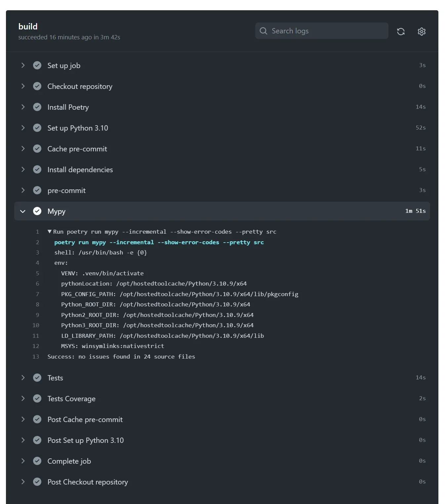This screenshot has width=446, height=504.
Task: Click the success check icon for the pre-commit step
Action: coord(37,190)
